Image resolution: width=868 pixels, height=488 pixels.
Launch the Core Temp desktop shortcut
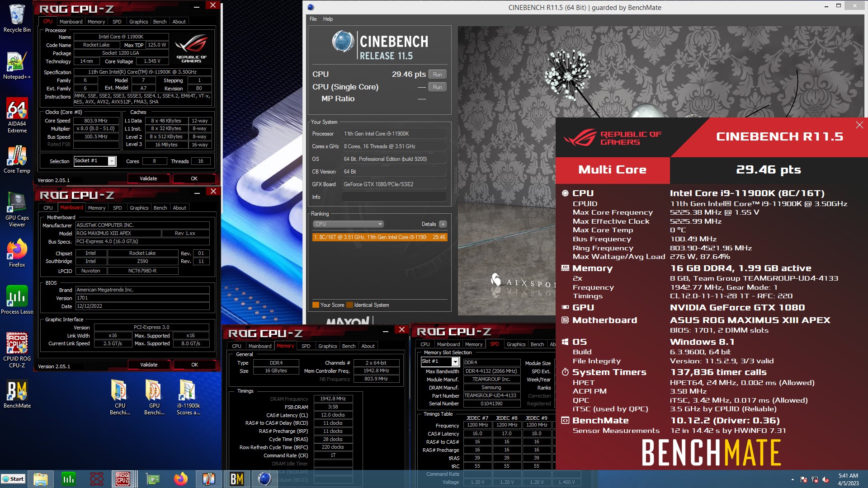17,159
